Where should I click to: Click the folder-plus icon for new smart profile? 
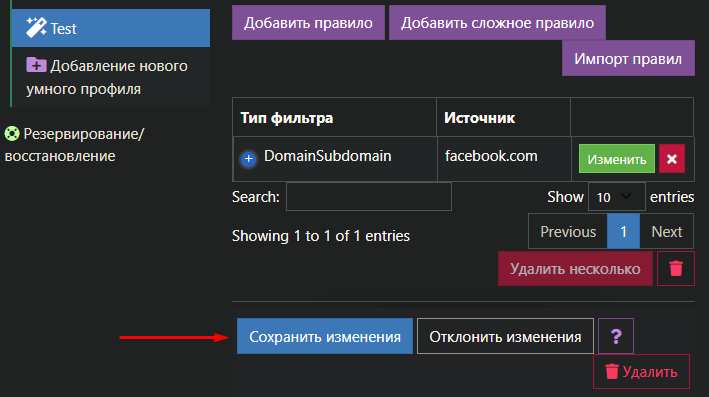click(x=36, y=65)
